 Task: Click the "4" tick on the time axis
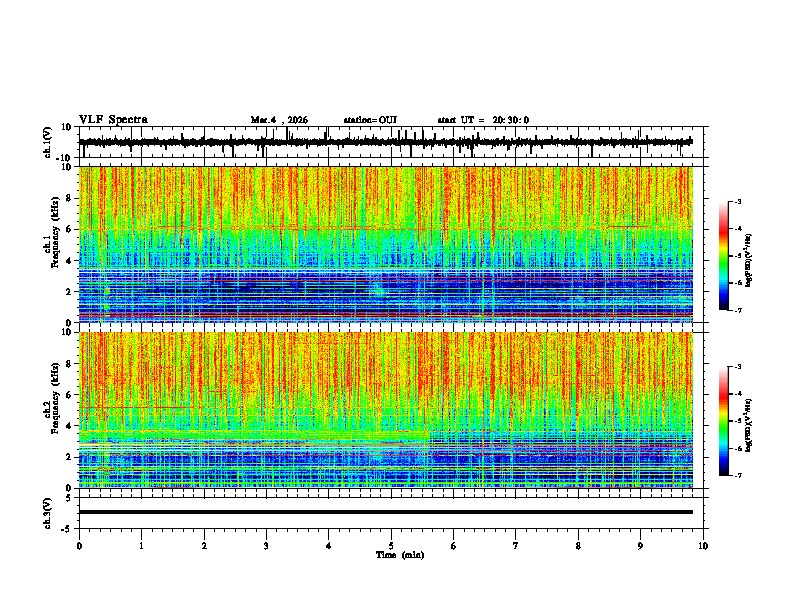[x=329, y=546]
